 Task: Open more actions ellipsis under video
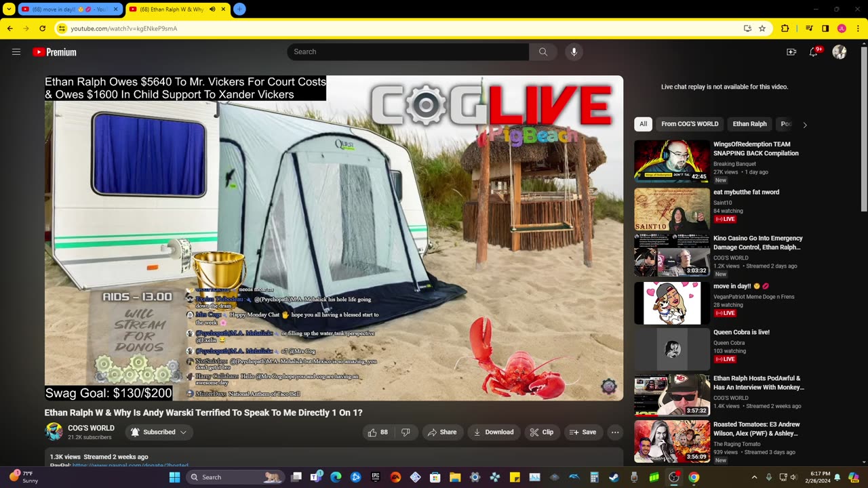615,432
